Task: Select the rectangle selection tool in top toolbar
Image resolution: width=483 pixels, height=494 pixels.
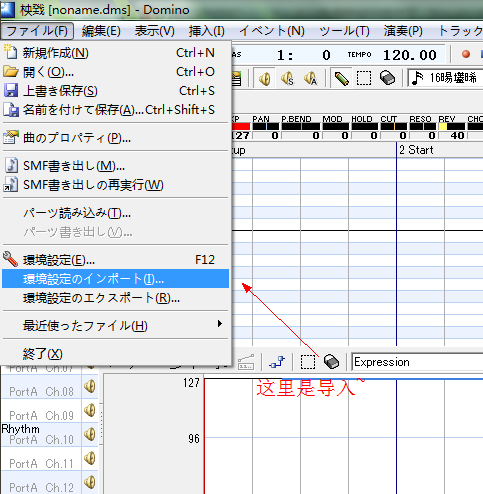Action: 364,78
